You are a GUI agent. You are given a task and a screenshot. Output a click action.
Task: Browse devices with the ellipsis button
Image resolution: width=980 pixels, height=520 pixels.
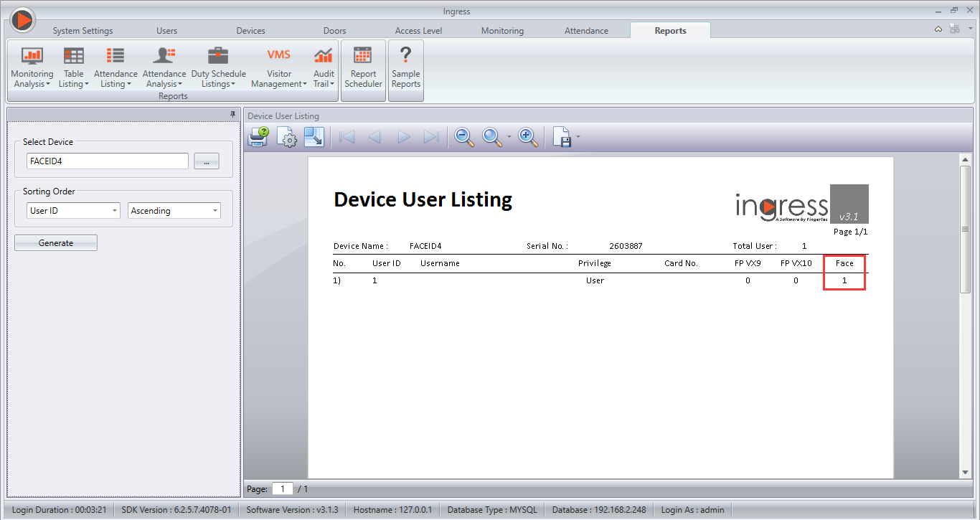point(206,161)
